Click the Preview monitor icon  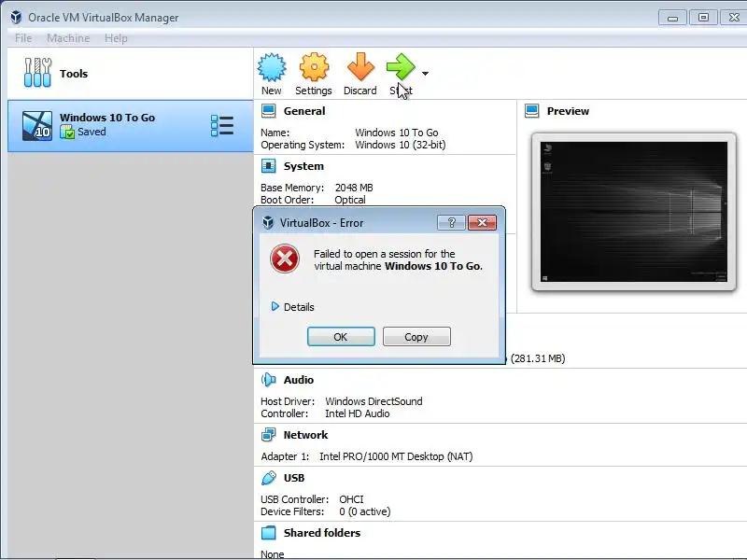pyautogui.click(x=531, y=111)
